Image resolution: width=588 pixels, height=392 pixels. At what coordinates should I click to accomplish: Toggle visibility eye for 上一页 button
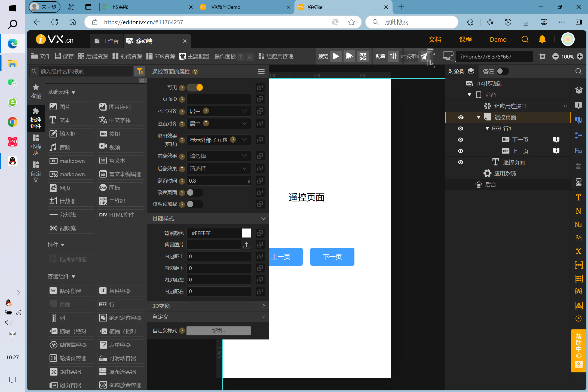pos(461,151)
